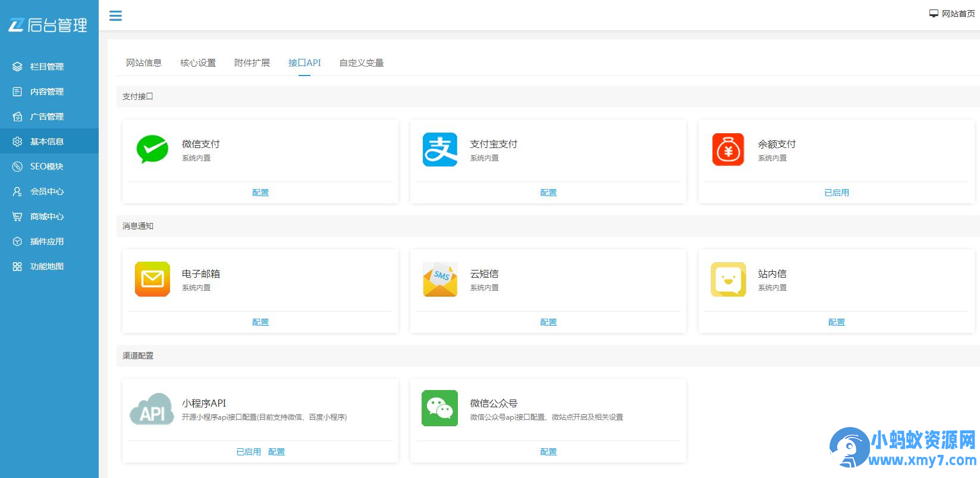980x478 pixels.
Task: Click the 微信支付 card title
Action: [201, 144]
